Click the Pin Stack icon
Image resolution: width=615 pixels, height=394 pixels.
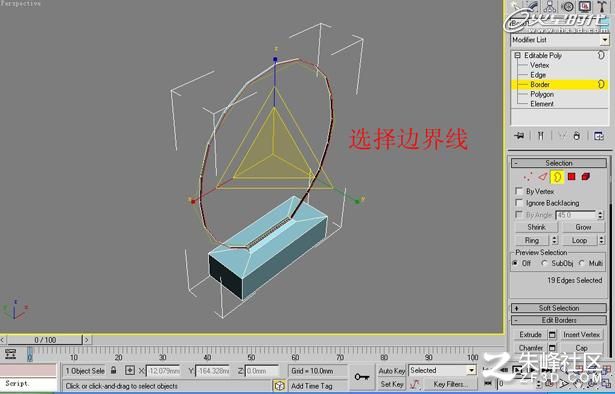[519, 136]
